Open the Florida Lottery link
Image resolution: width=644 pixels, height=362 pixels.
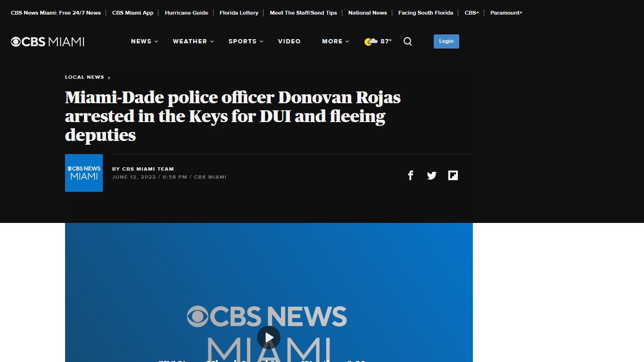click(x=239, y=13)
